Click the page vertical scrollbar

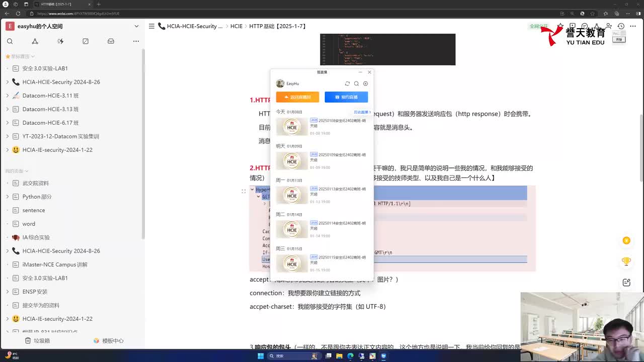click(641, 148)
